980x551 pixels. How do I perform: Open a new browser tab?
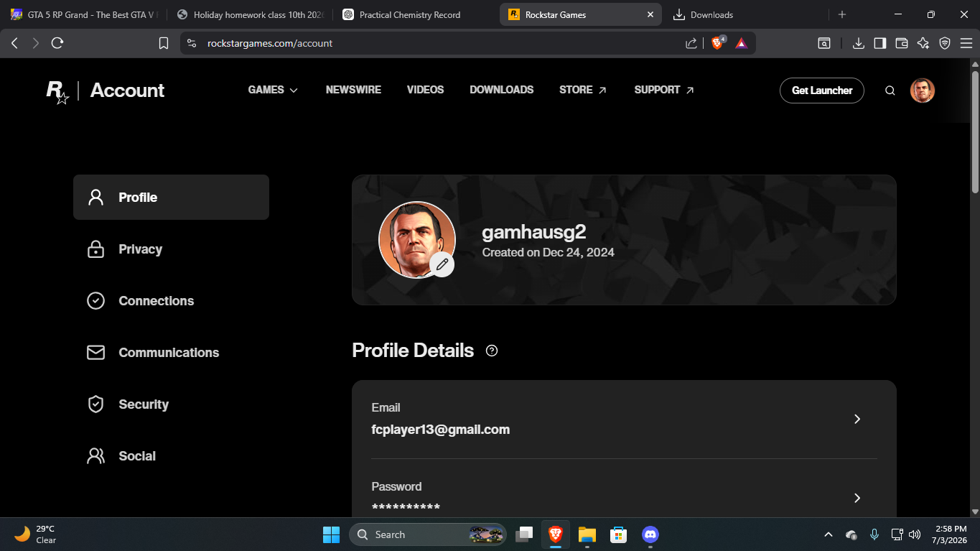coord(842,14)
